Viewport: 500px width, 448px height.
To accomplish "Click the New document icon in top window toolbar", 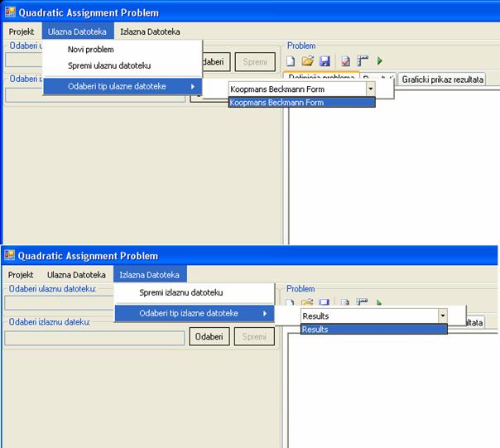I will [291, 60].
